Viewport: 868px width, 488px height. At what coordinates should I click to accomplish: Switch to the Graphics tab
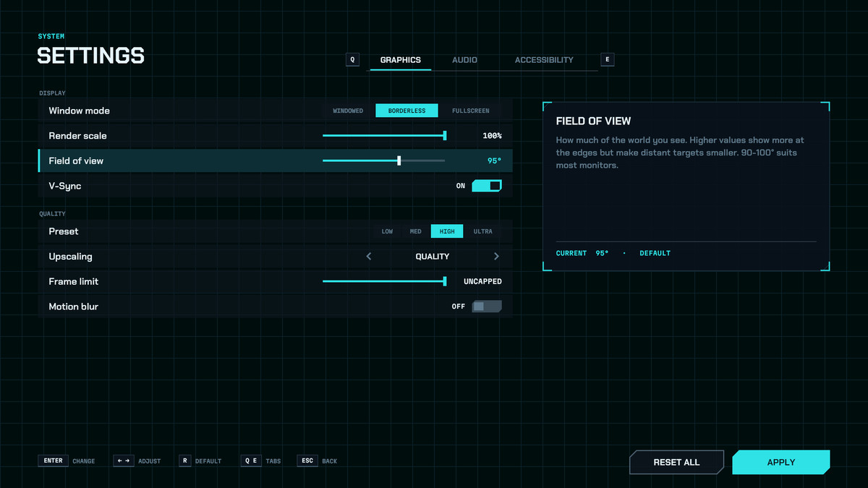point(400,60)
